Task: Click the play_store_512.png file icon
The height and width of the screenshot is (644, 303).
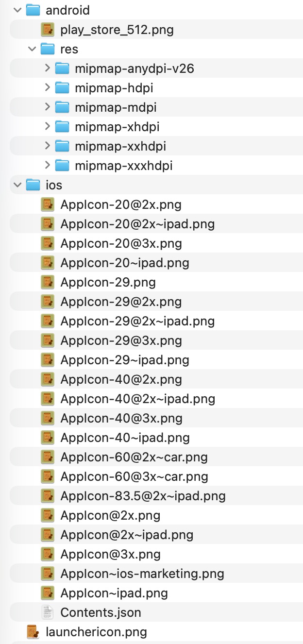Action: click(x=48, y=30)
